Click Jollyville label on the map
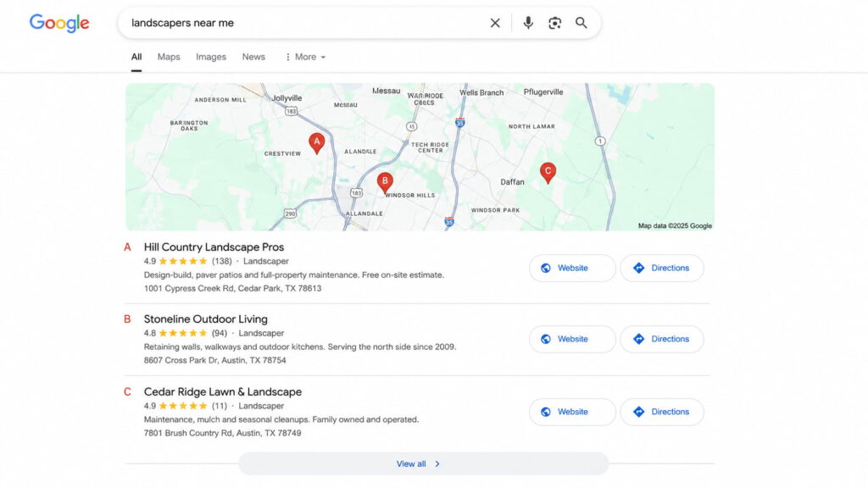This screenshot has width=868, height=488. (x=287, y=98)
